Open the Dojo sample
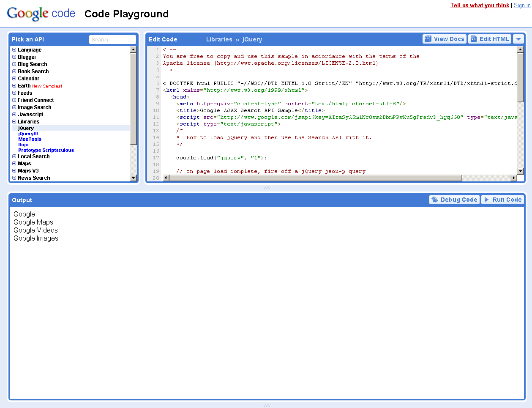Screen dimensions: 532x408 [23, 145]
